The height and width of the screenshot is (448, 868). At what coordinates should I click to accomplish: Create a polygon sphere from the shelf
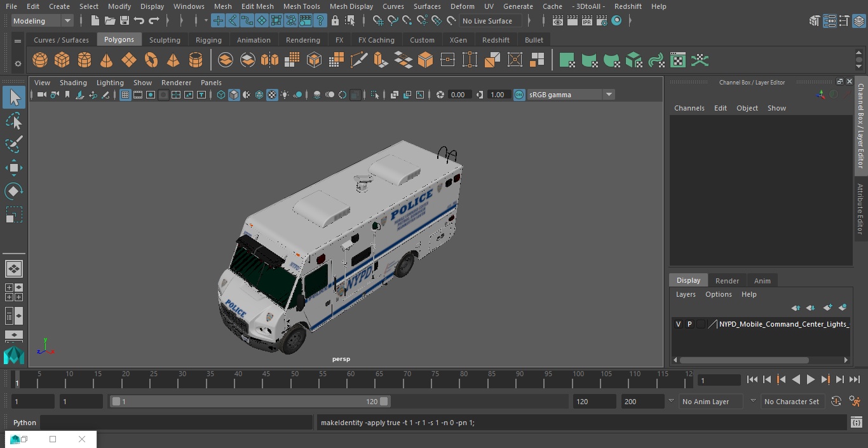click(40, 60)
